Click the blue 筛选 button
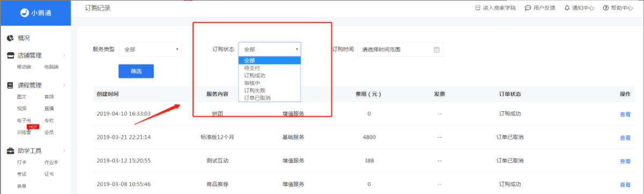This screenshot has height=194, width=644. [136, 71]
